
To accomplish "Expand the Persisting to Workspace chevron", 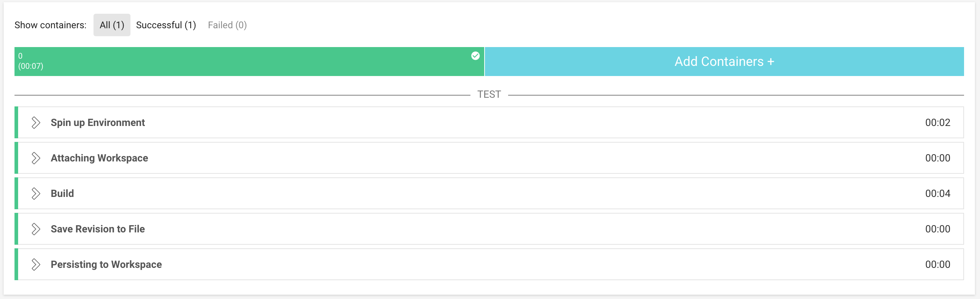I will coord(36,264).
